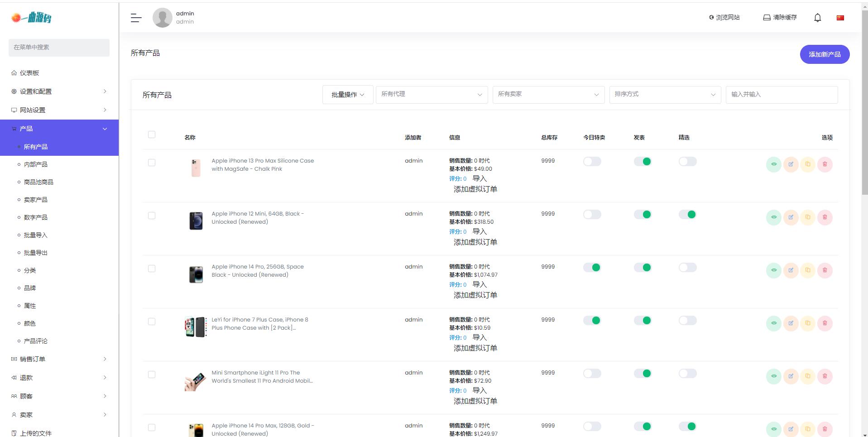Expand the 销售订单 sidebar menu
This screenshot has width=868, height=437.
59,359
